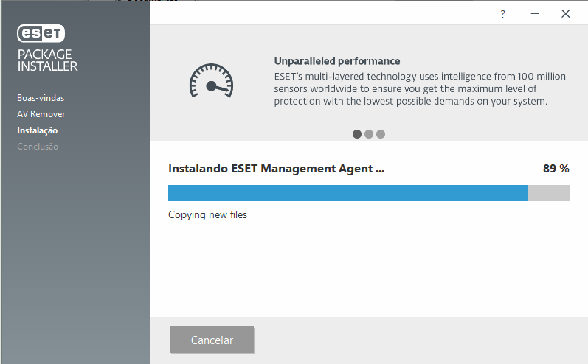Click the 'Copying new files' status text

point(207,215)
